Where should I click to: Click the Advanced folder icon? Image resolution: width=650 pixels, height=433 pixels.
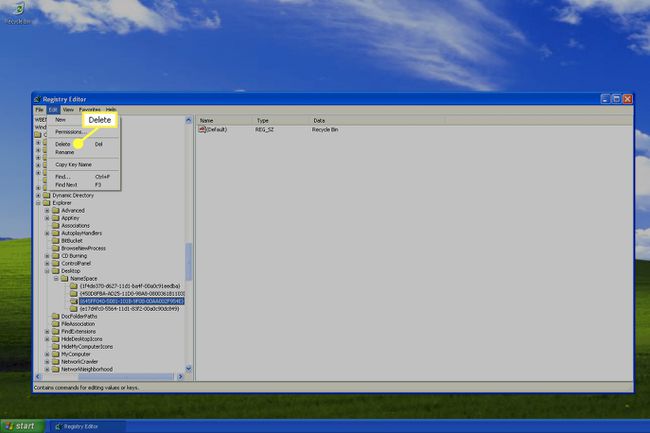click(x=56, y=210)
